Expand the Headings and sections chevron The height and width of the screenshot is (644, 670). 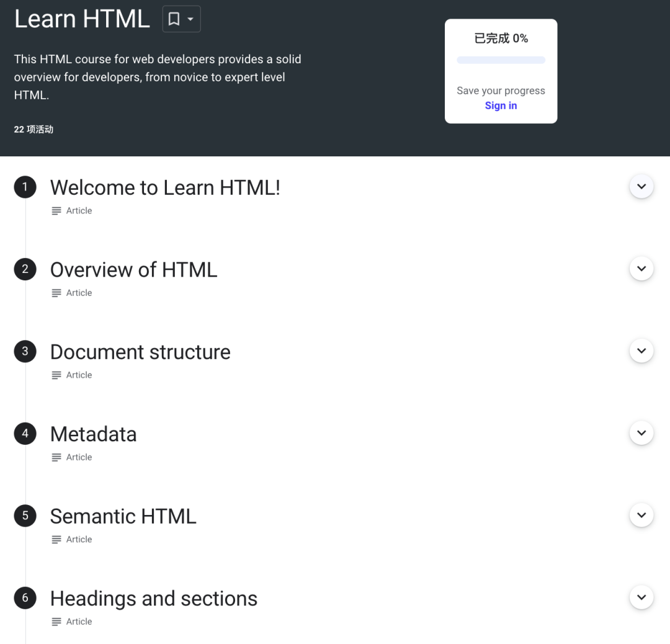click(641, 597)
